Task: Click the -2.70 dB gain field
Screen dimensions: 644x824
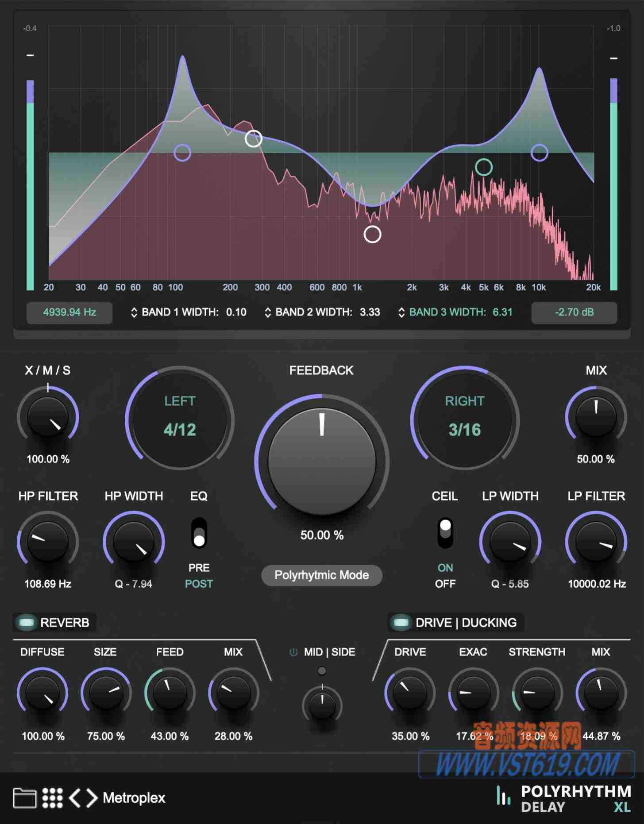Action: [574, 312]
